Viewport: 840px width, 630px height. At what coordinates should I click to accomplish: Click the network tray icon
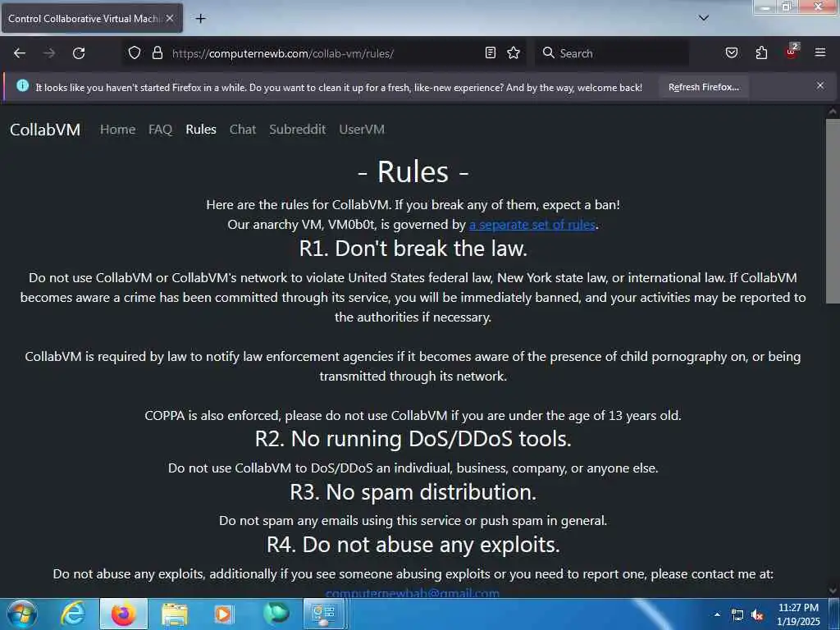coord(737,615)
